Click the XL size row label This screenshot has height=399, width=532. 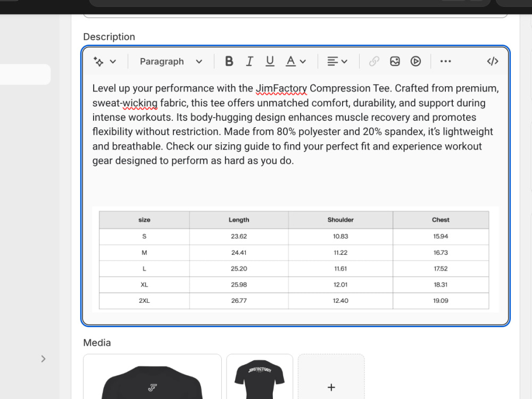pyautogui.click(x=144, y=285)
